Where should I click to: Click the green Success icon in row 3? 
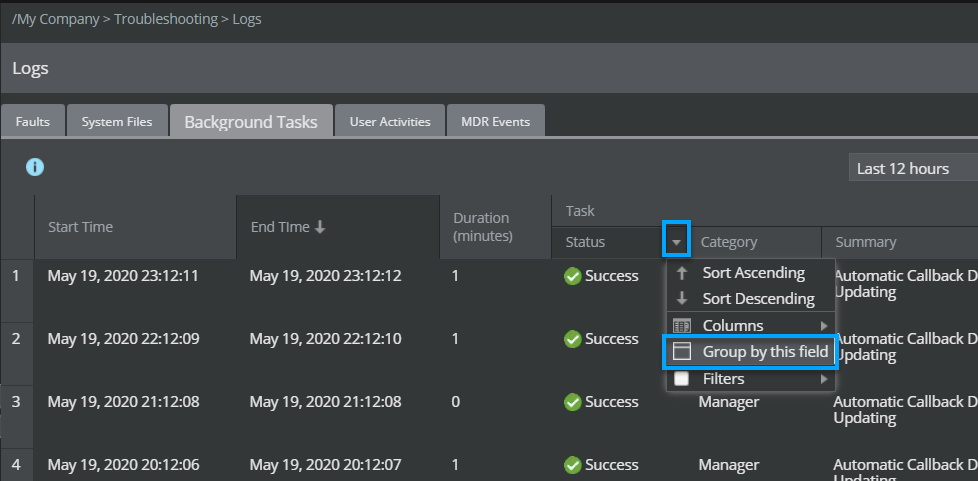click(x=573, y=402)
